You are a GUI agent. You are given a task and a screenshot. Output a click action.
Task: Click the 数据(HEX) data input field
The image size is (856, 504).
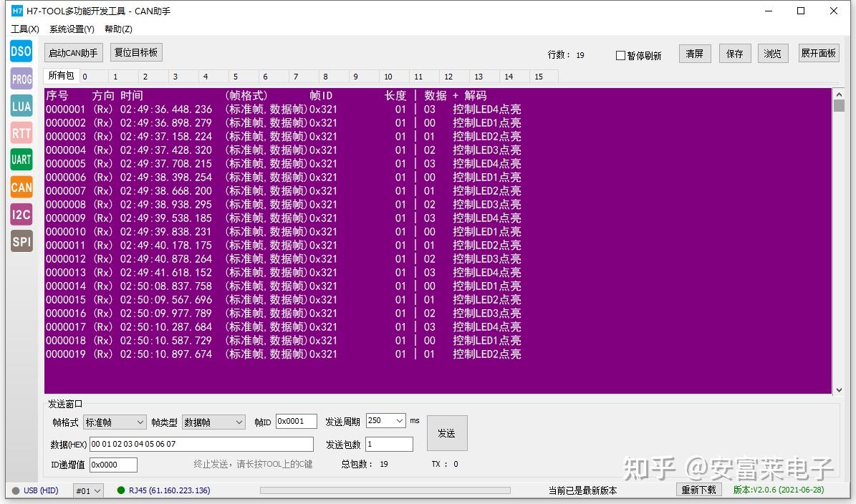point(202,444)
